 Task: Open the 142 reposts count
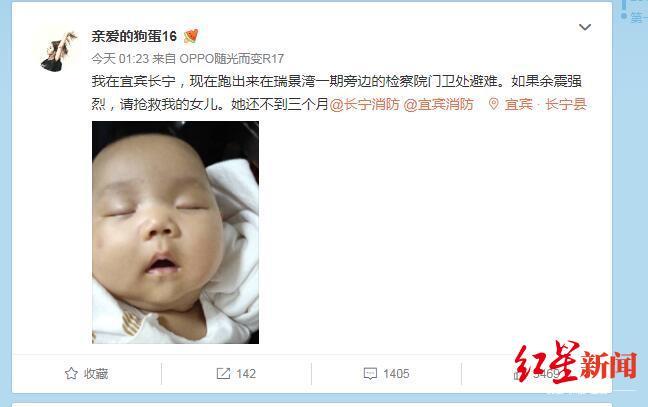[246, 374]
